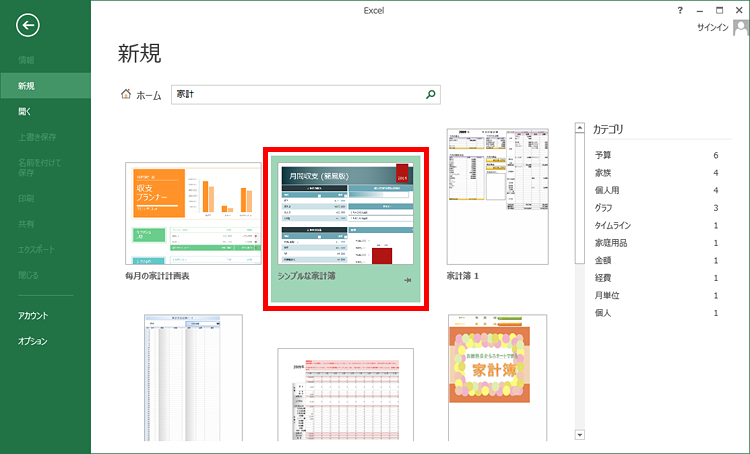Image resolution: width=750 pixels, height=454 pixels.
Task: Click the home icon beside ホーム
Action: [125, 95]
